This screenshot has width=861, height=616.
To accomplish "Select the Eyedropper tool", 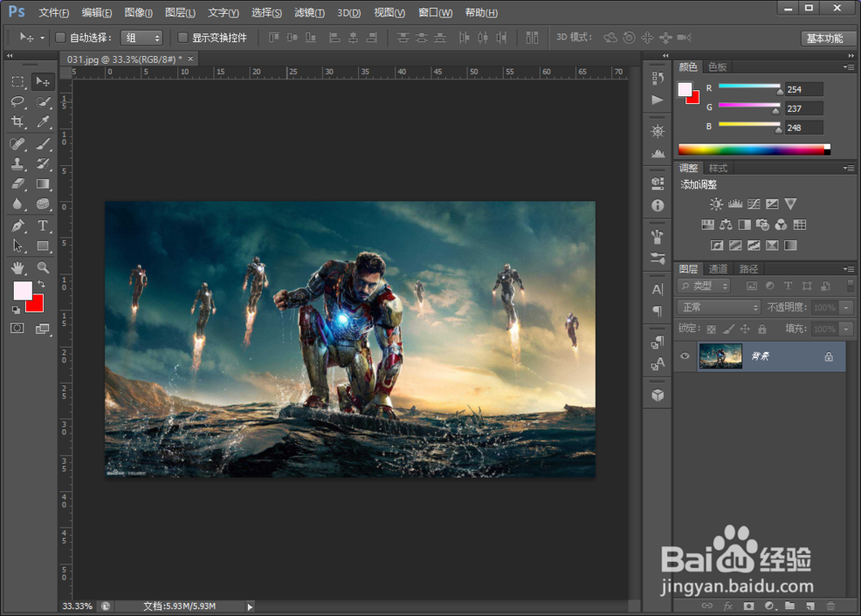I will coord(43,121).
